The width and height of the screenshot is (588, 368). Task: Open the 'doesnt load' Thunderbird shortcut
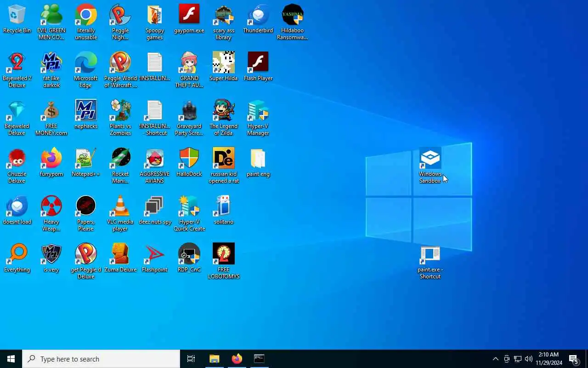(17, 211)
